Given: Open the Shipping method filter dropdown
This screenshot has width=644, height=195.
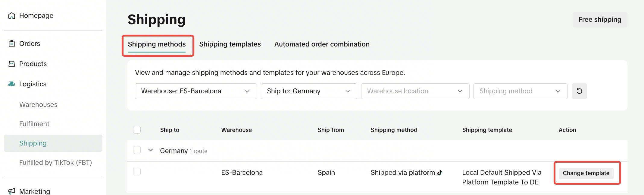Looking at the screenshot, I should (520, 91).
